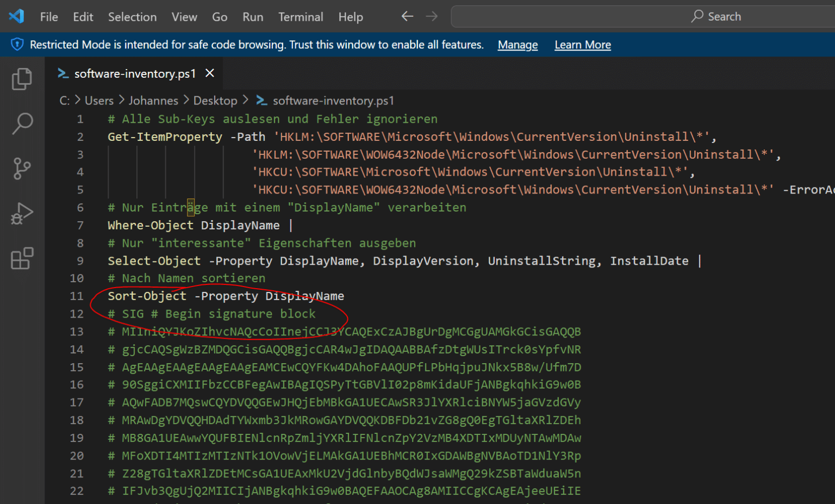Navigate forward with the forward arrow

(432, 16)
